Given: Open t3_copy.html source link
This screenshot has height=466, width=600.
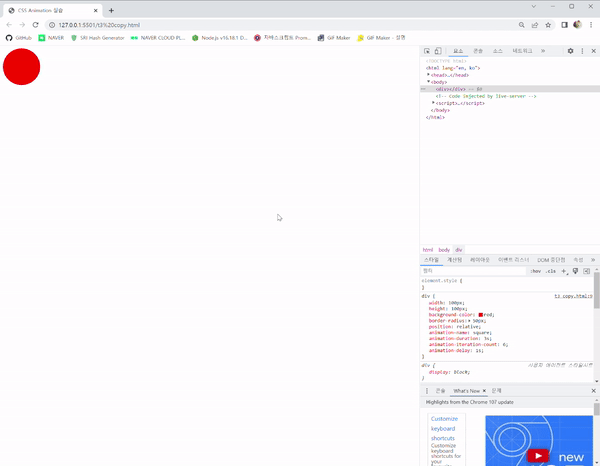Looking at the screenshot, I should pyautogui.click(x=573, y=296).
